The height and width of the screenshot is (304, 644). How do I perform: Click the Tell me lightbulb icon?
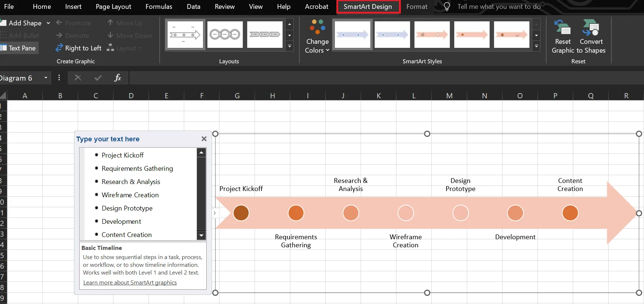coord(447,7)
